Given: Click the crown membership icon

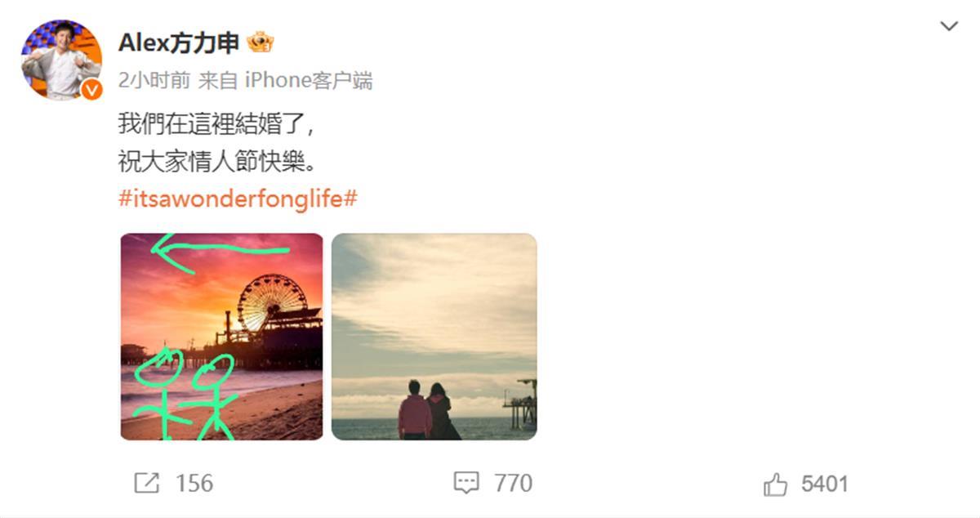Looking at the screenshot, I should pos(260,42).
